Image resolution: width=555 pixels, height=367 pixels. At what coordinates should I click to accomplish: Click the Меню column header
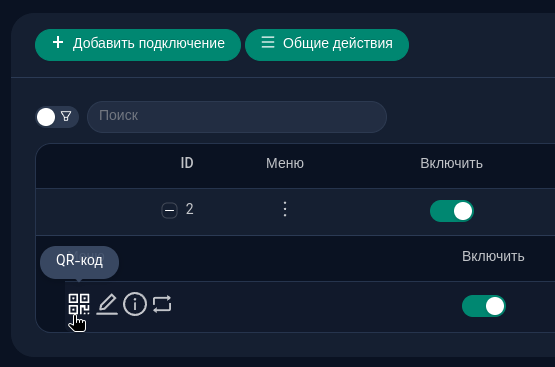[x=285, y=164]
